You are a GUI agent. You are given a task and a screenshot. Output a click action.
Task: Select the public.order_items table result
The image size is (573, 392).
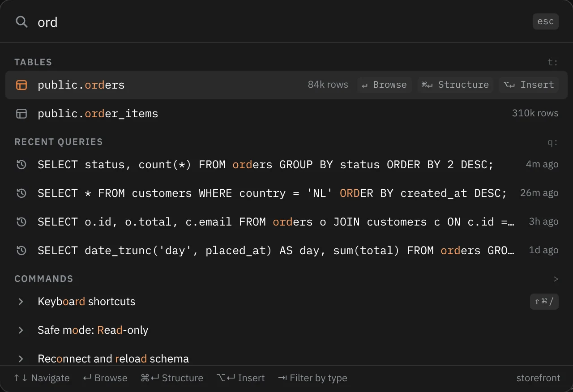pyautogui.click(x=286, y=114)
